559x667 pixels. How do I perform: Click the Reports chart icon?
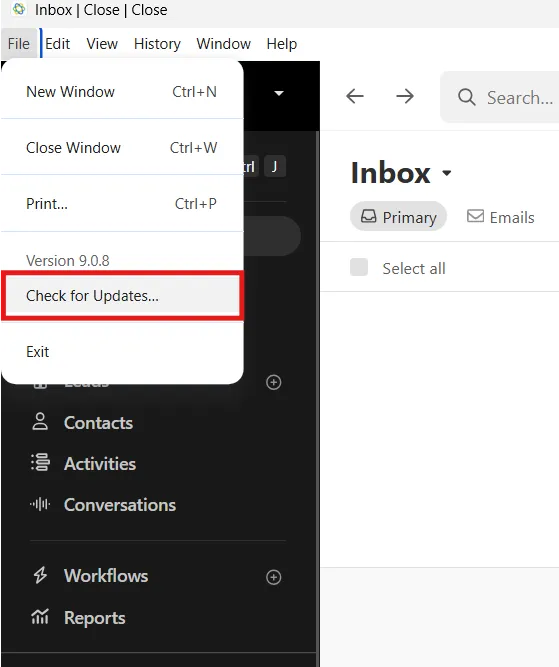[40, 616]
